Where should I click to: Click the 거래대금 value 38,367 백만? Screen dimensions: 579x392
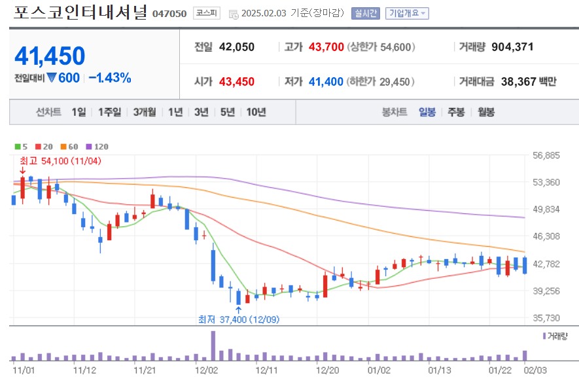point(529,82)
